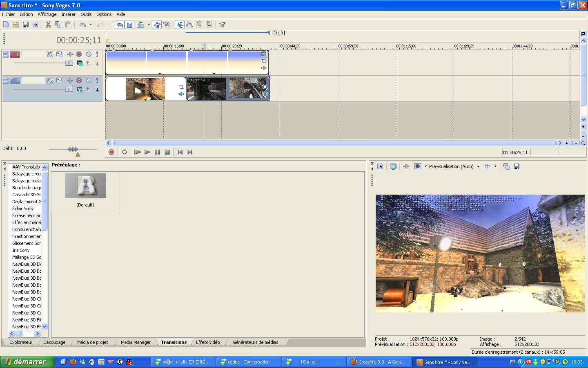Click the Stop button
The height and width of the screenshot is (368, 588).
coord(167,152)
